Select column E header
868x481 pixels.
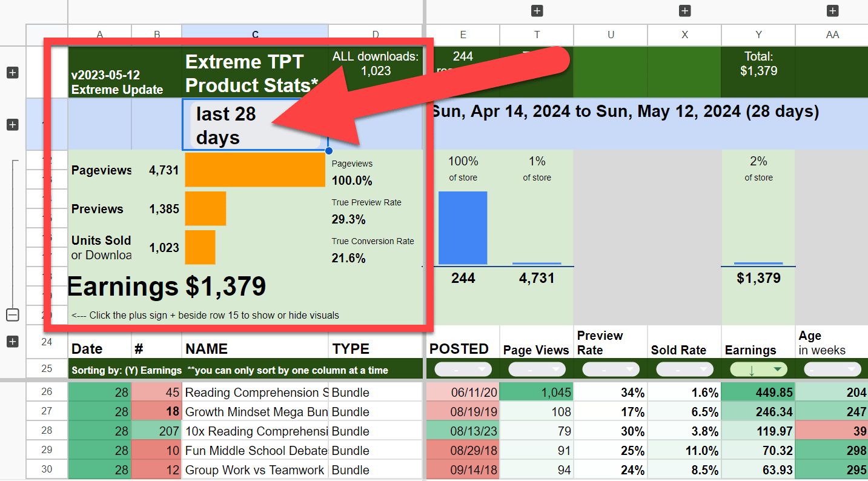click(x=463, y=35)
